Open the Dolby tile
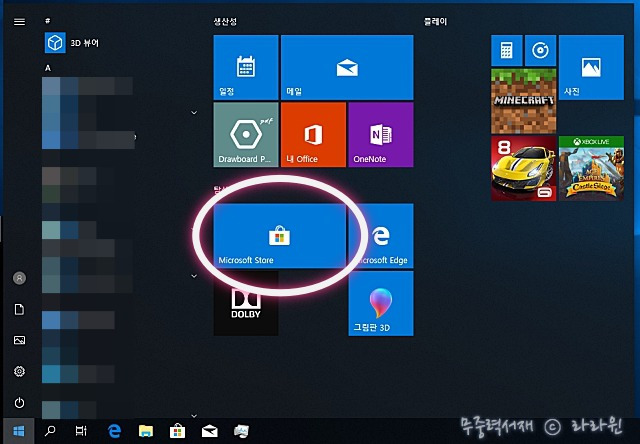This screenshot has height=444, width=640. click(x=246, y=303)
